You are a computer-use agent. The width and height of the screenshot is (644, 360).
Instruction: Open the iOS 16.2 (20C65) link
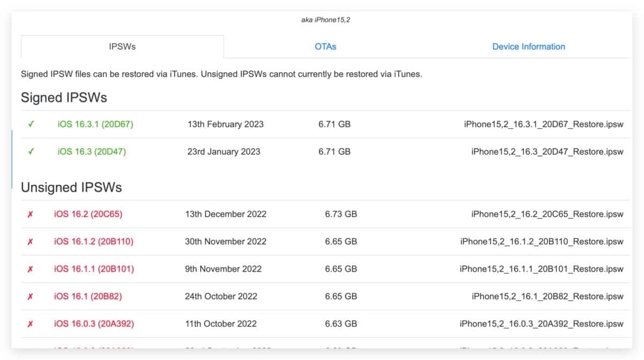[x=88, y=214]
